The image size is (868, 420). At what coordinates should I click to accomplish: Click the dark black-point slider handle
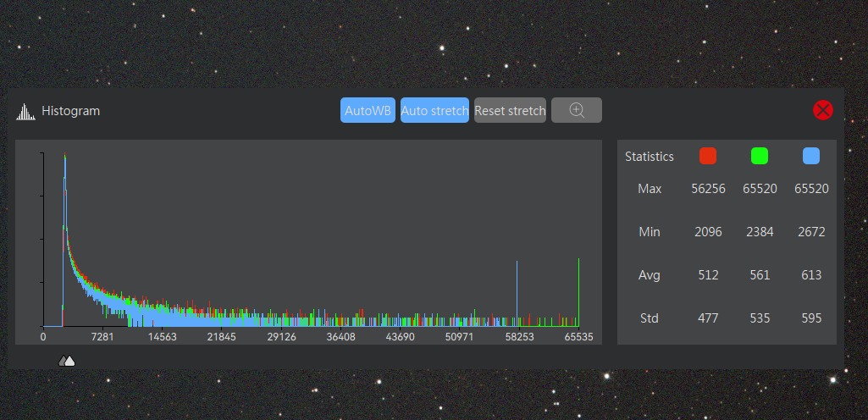click(62, 362)
